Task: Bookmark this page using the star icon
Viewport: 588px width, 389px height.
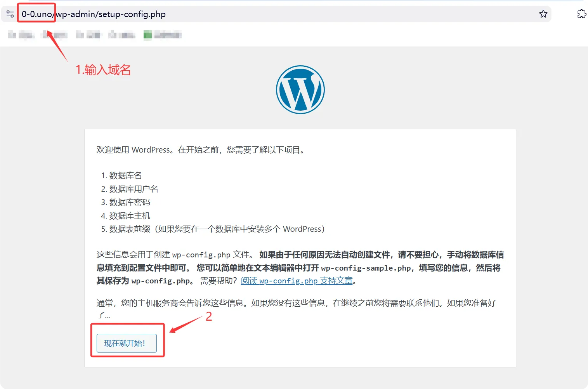Action: pyautogui.click(x=543, y=14)
